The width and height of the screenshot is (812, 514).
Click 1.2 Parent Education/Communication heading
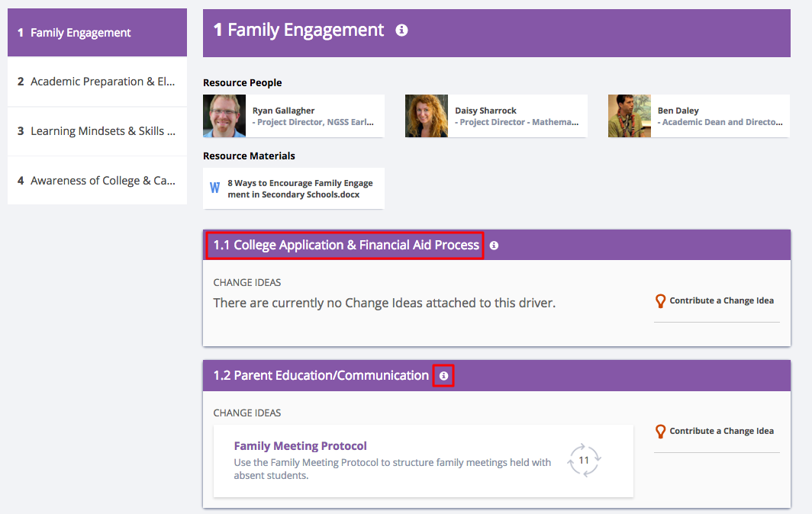[x=321, y=376]
